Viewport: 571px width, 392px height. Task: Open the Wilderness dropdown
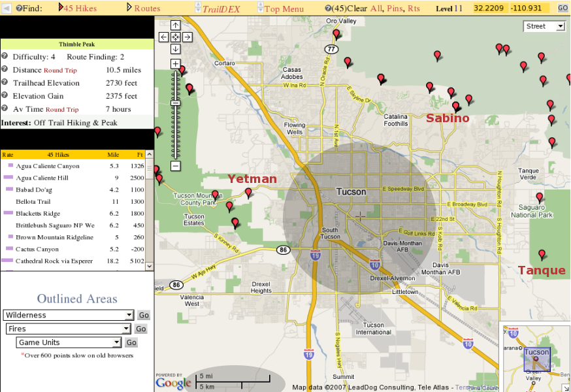point(69,315)
